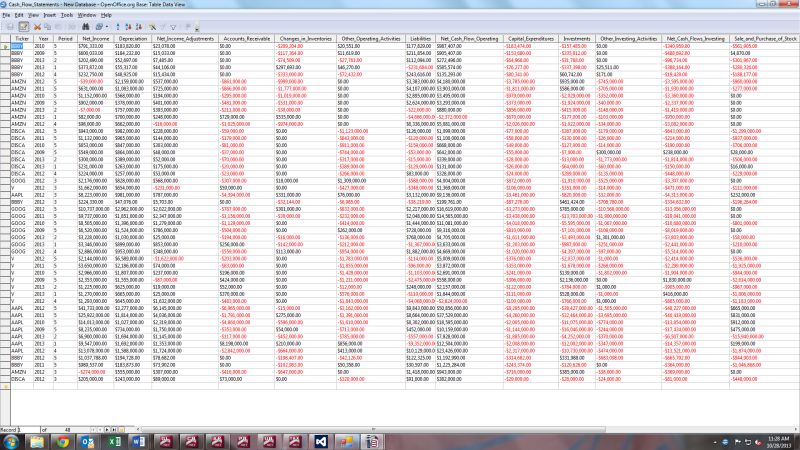The image size is (800, 450).
Task: Click the taskbar clock showing 11:28 AM
Action: coord(778,442)
